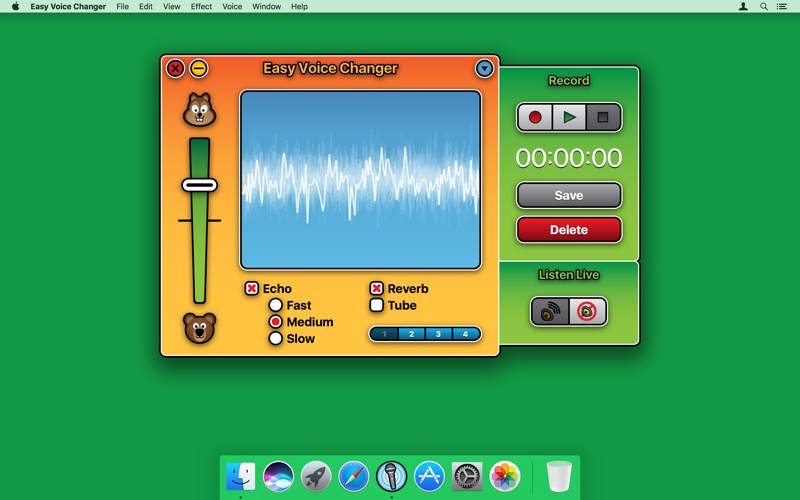Open the File menu
The height and width of the screenshot is (500, 800).
[122, 7]
